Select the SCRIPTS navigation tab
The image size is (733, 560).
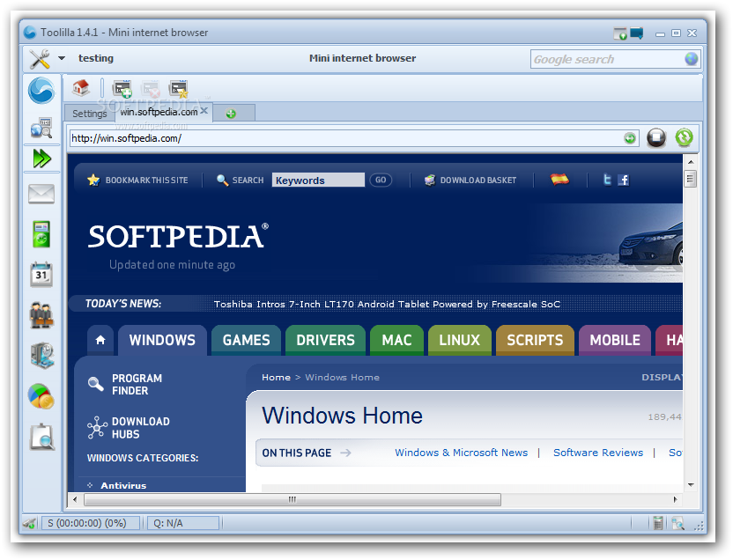535,340
